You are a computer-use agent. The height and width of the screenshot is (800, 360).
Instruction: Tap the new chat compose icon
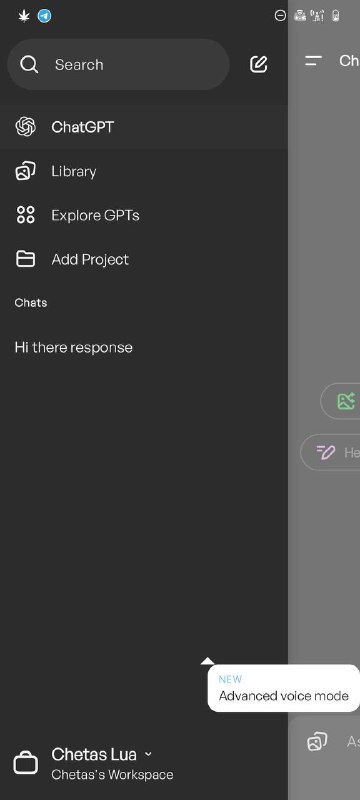[x=259, y=64]
